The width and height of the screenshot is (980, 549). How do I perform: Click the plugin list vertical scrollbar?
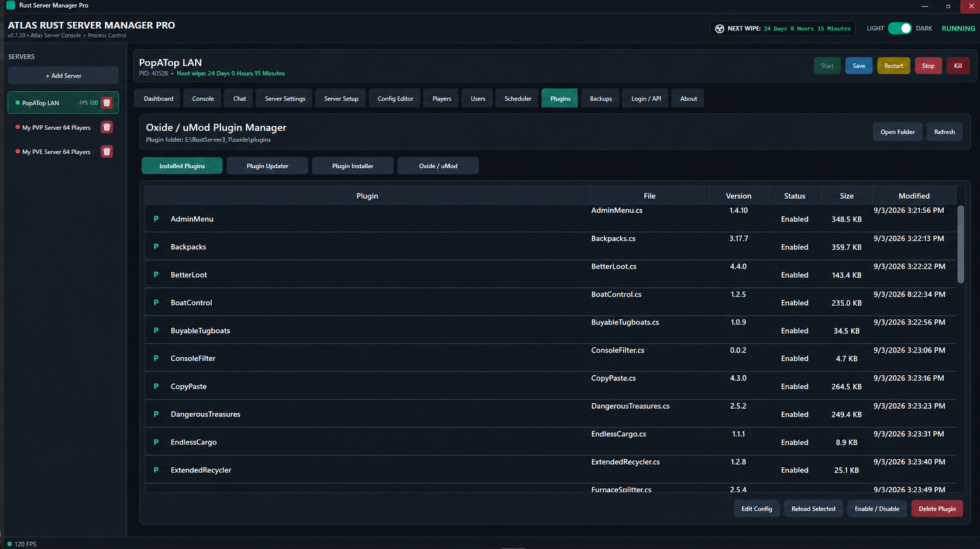tap(960, 244)
